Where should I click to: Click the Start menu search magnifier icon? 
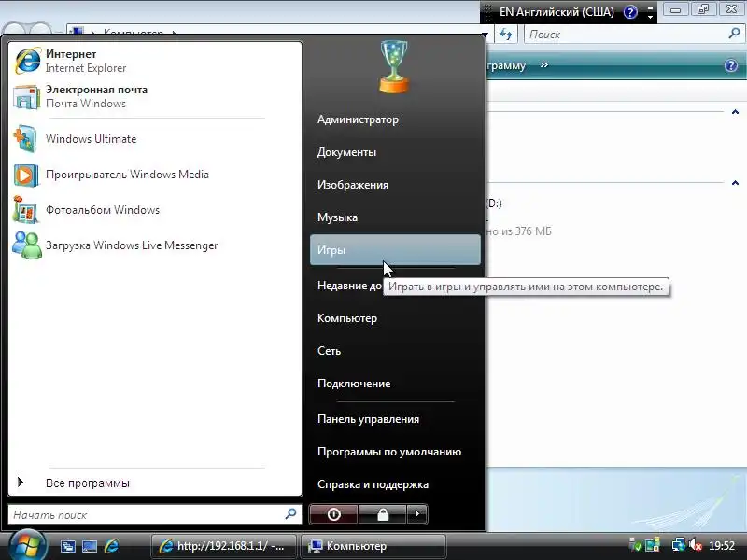pos(290,514)
